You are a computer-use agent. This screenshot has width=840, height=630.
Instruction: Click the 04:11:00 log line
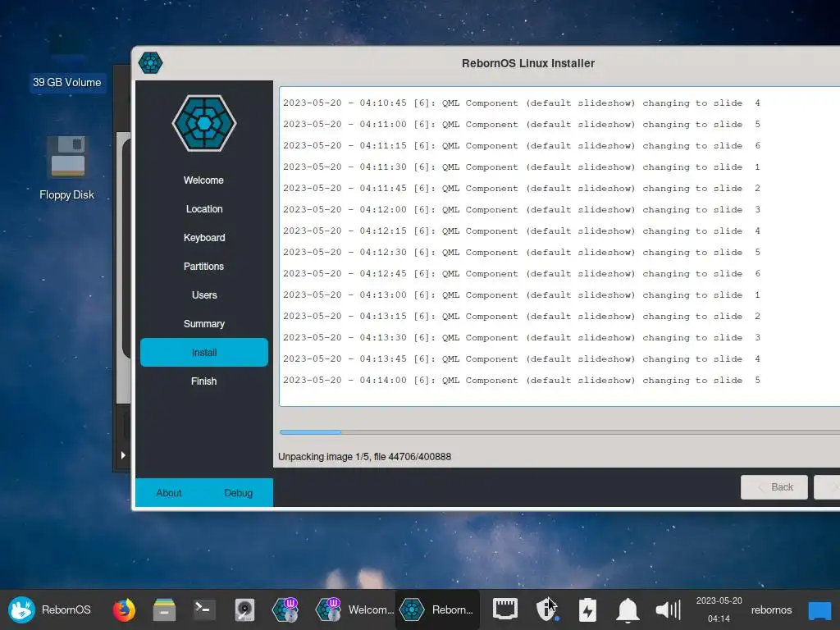521,125
